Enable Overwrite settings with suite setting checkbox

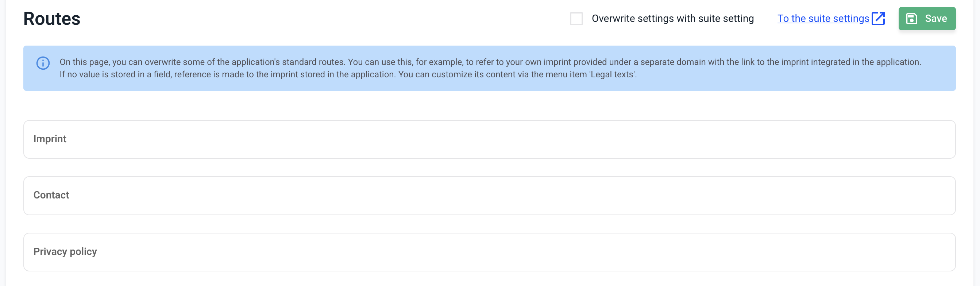576,19
